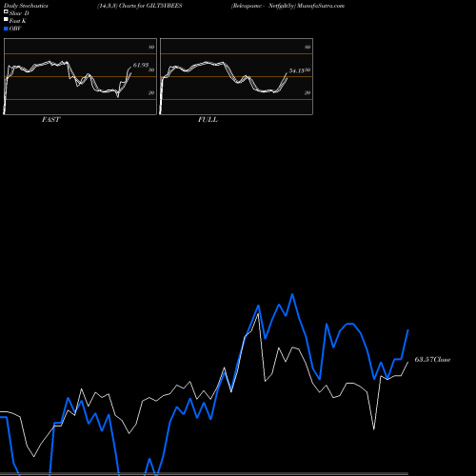Open the MunafaSutra.com label
Image resolution: width=476 pixels, height=476 pixels.
[321, 6]
